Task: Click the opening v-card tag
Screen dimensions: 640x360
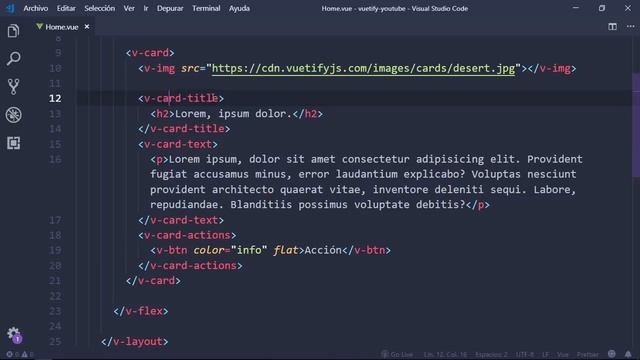Action: 150,53
